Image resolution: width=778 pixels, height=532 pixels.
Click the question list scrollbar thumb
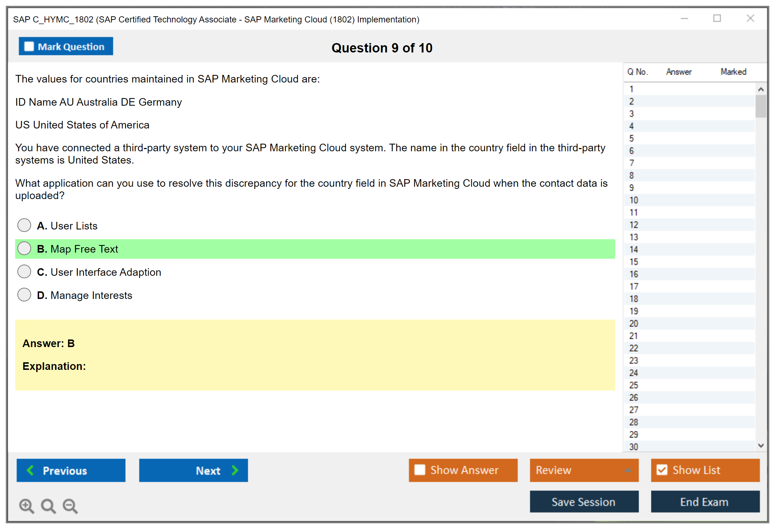[761, 106]
